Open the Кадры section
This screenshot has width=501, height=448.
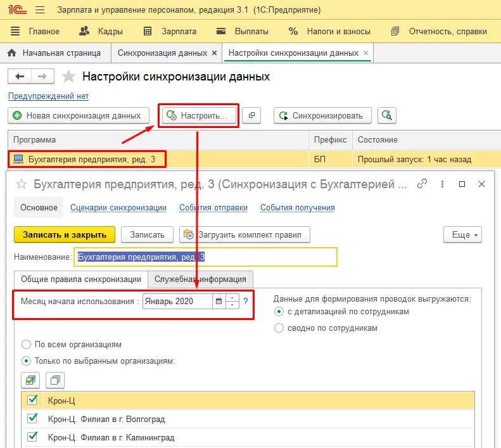click(x=110, y=31)
